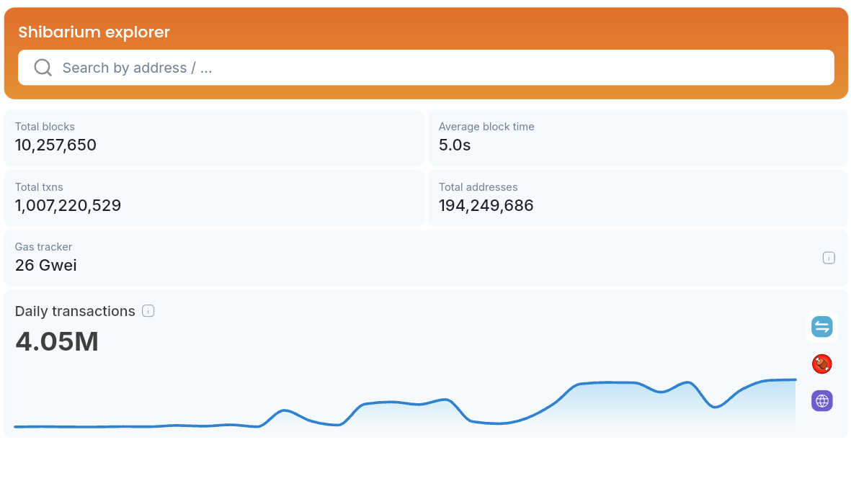Open the Total blocks statistic card

click(x=213, y=137)
